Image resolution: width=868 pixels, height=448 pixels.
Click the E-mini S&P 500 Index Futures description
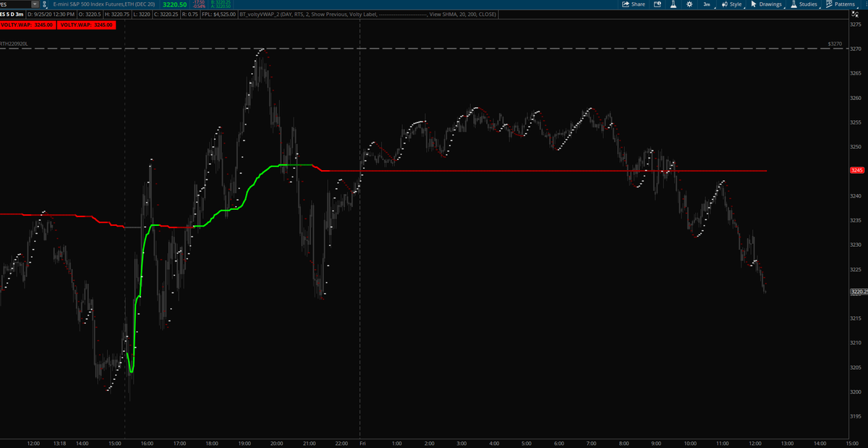pyautogui.click(x=103, y=4)
